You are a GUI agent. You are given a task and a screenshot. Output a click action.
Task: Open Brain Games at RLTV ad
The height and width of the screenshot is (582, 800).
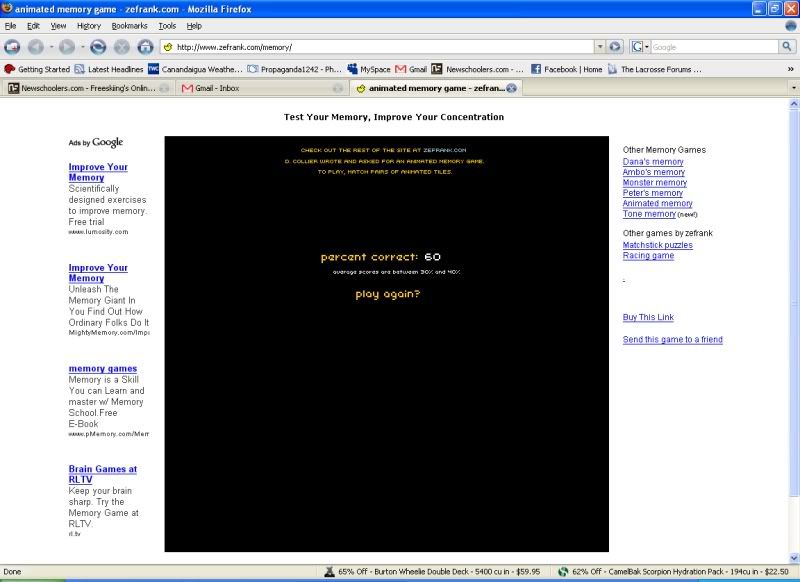(x=103, y=474)
